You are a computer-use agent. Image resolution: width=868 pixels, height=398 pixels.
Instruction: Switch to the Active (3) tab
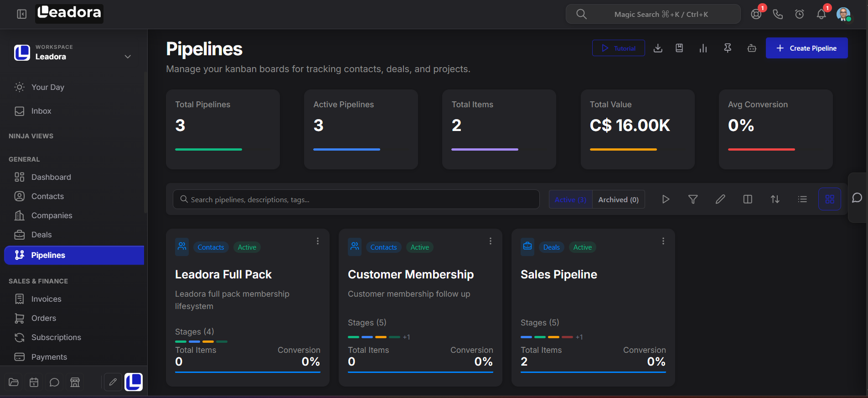[x=570, y=199]
